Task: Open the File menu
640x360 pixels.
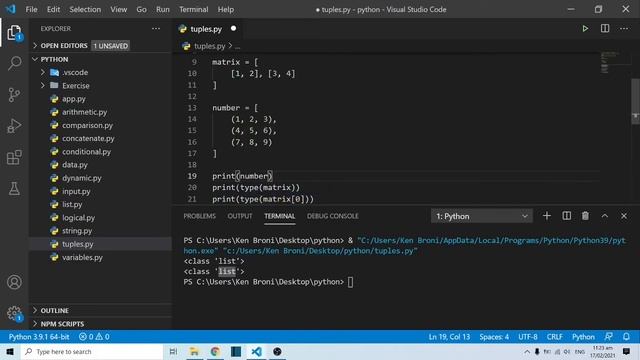Action: pos(31,9)
